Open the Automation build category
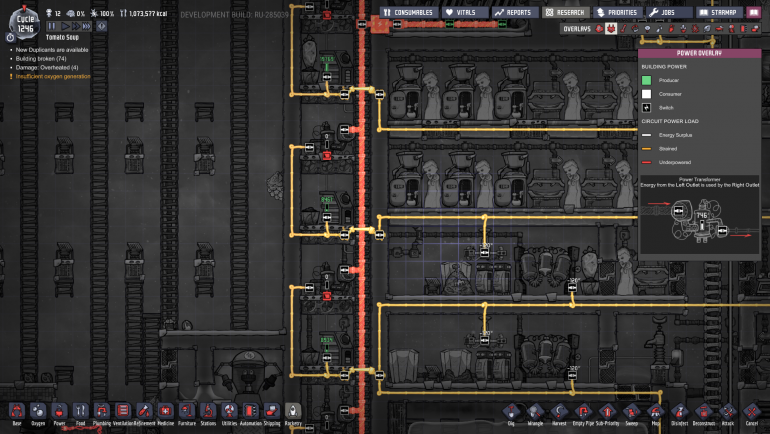Viewport: 770px width, 434px height. (x=250, y=411)
